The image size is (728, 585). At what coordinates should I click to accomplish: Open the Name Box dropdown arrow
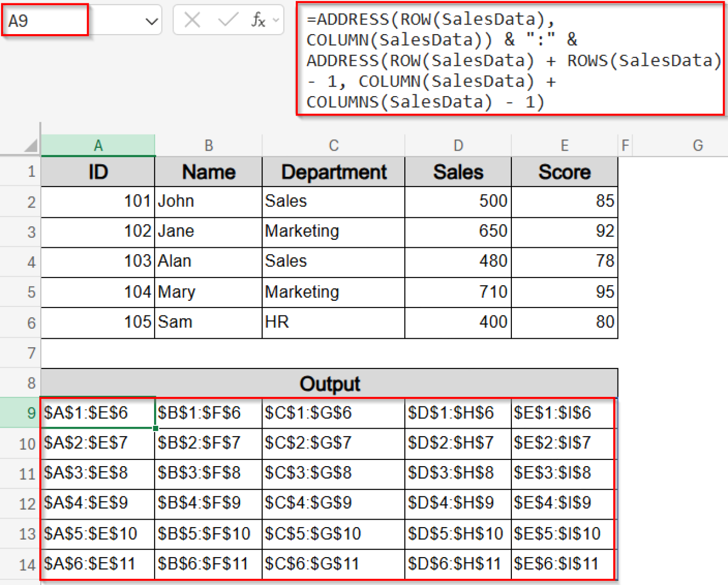151,21
